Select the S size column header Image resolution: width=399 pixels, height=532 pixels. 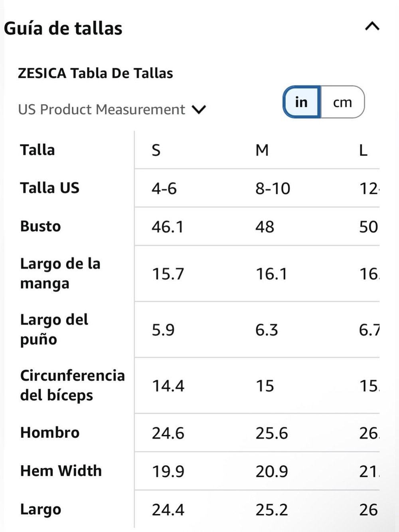(156, 150)
